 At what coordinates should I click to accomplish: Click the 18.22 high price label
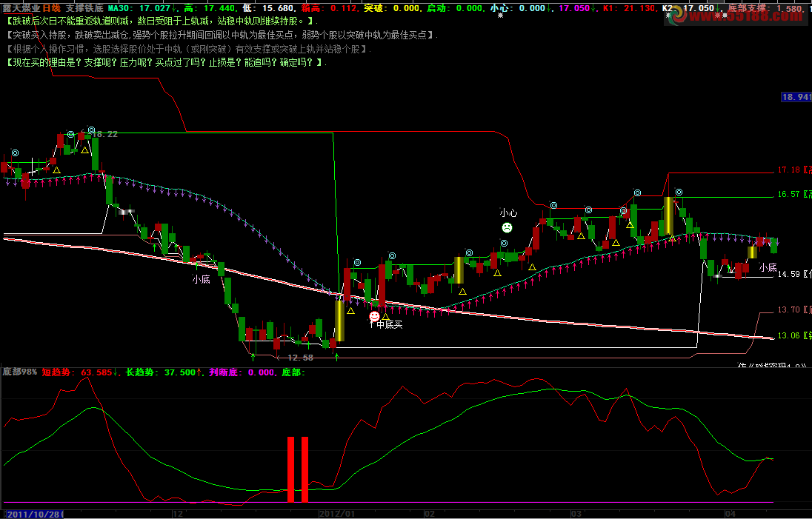104,134
